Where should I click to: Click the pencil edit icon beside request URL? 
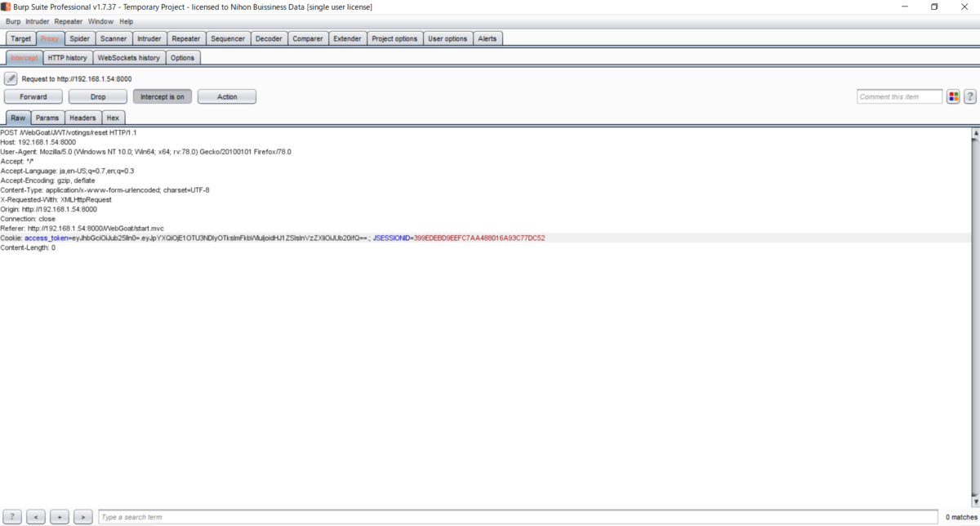[x=11, y=78]
